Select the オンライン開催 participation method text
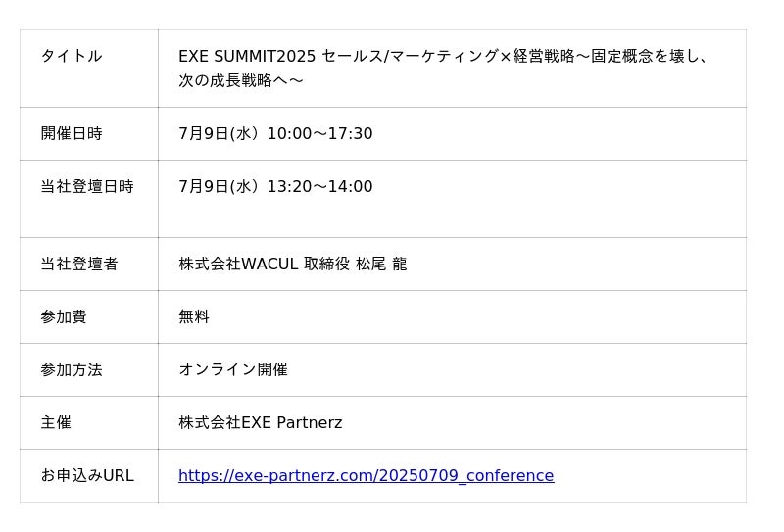The height and width of the screenshot is (532, 784). click(x=233, y=369)
